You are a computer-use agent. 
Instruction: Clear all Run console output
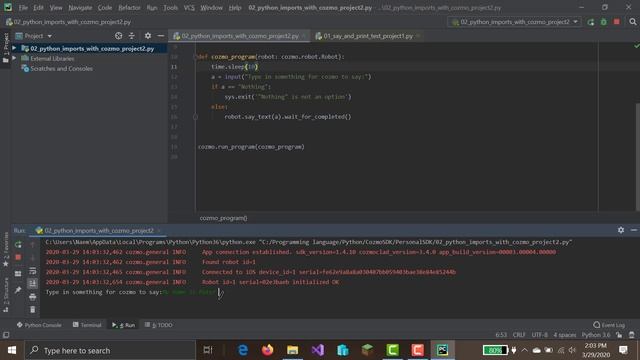click(x=33, y=310)
